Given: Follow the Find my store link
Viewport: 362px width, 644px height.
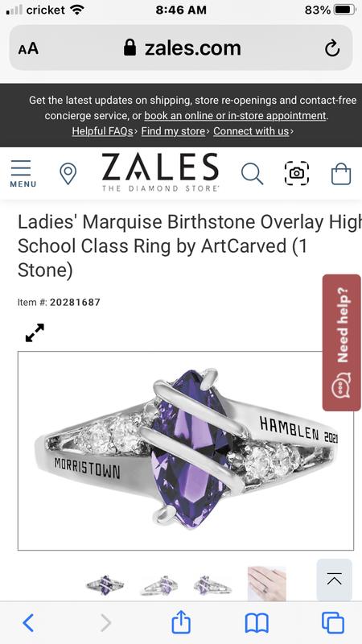Looking at the screenshot, I should click(x=173, y=131).
